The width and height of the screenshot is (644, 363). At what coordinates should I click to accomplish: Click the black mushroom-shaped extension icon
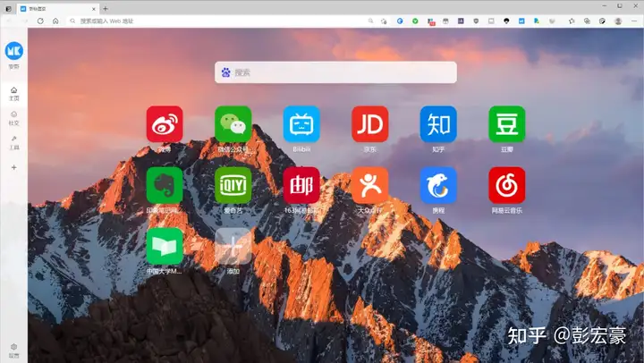pos(506,21)
